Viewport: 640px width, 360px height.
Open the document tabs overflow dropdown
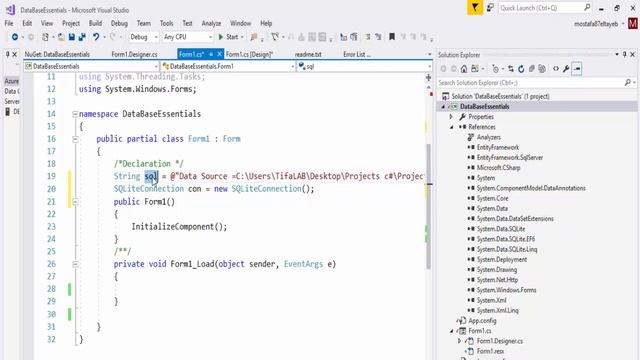click(429, 54)
